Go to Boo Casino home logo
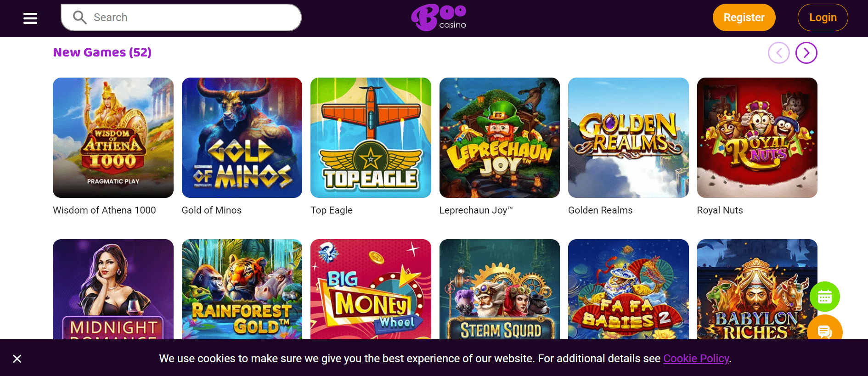 coord(439,17)
